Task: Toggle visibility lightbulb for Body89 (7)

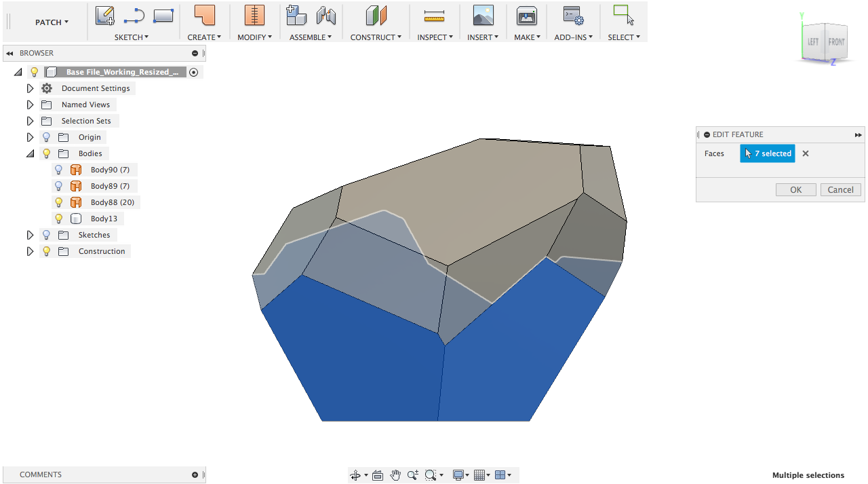Action: (x=58, y=186)
